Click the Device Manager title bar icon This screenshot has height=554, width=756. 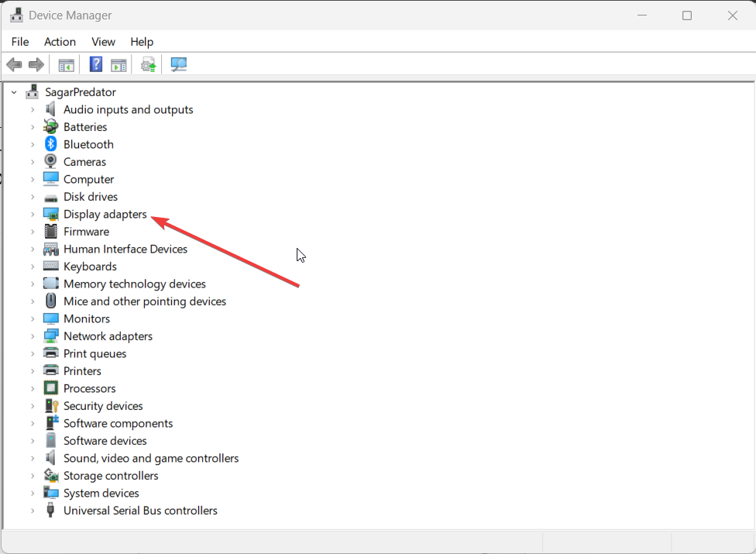click(x=16, y=15)
